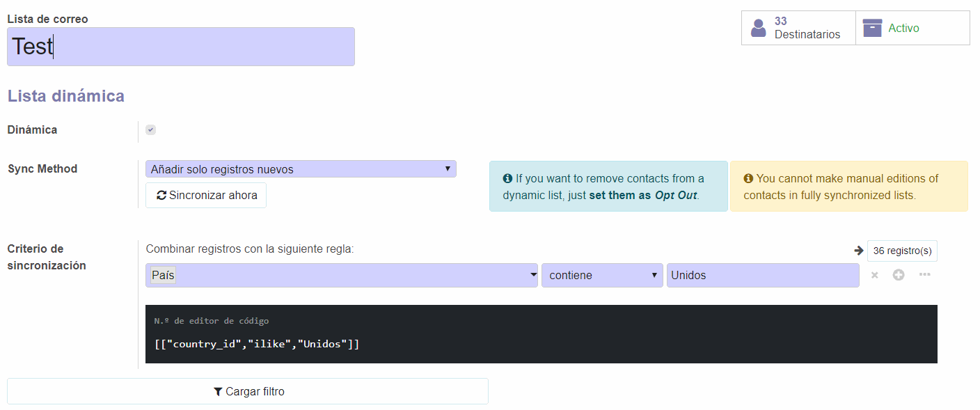The width and height of the screenshot is (980, 410).
Task: Open the País field selector dropdown
Action: (x=342, y=275)
